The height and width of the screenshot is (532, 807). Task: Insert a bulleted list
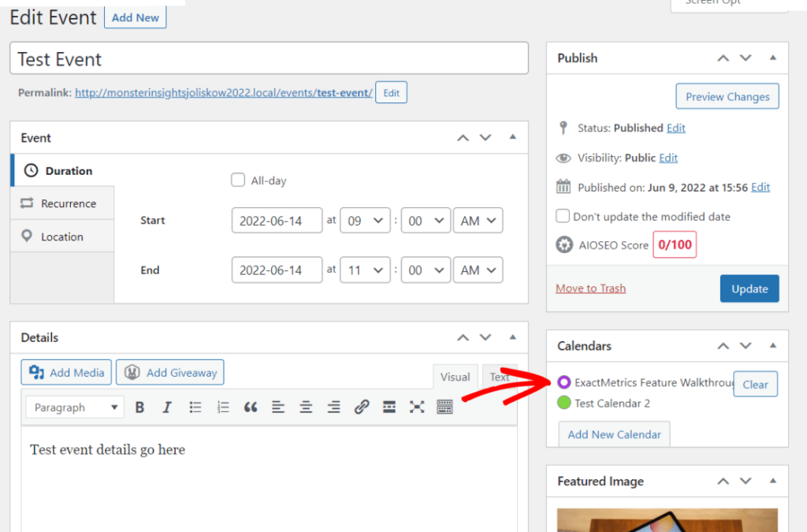pos(195,407)
